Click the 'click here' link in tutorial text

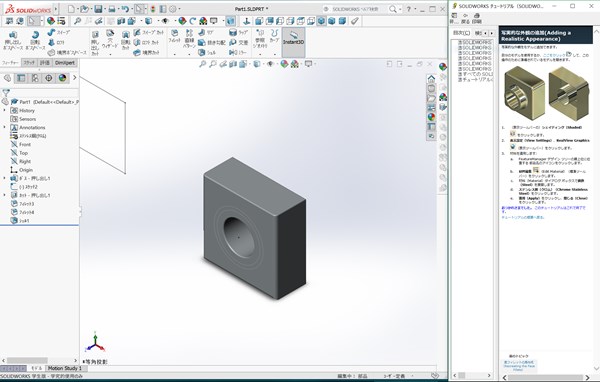pyautogui.click(x=554, y=55)
